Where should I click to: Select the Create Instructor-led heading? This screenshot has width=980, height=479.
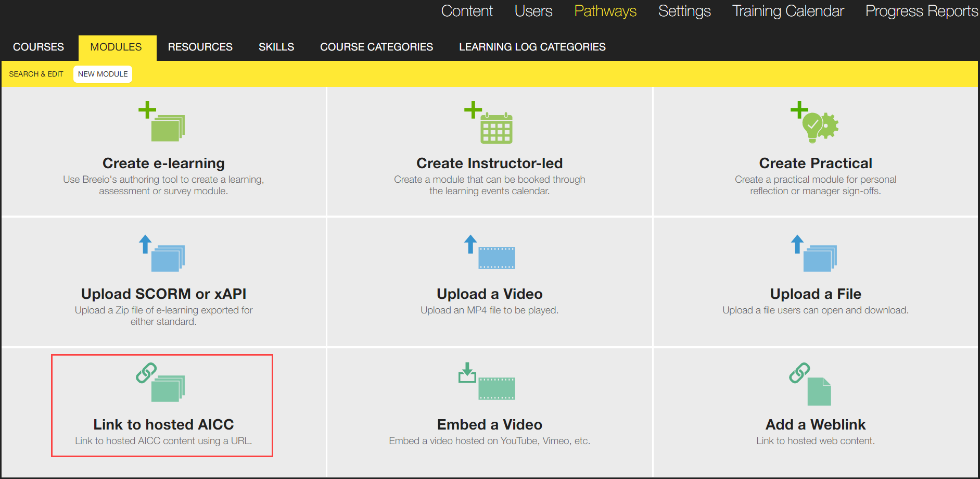(490, 163)
